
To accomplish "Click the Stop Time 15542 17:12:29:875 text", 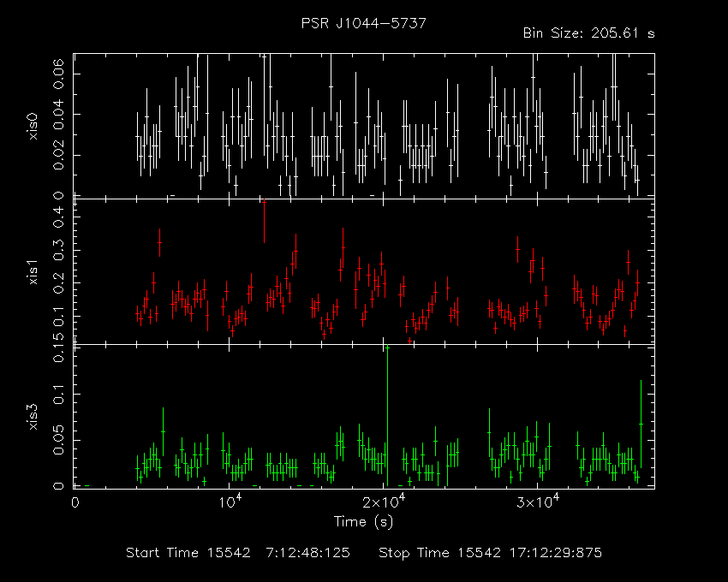I will tap(490, 553).
